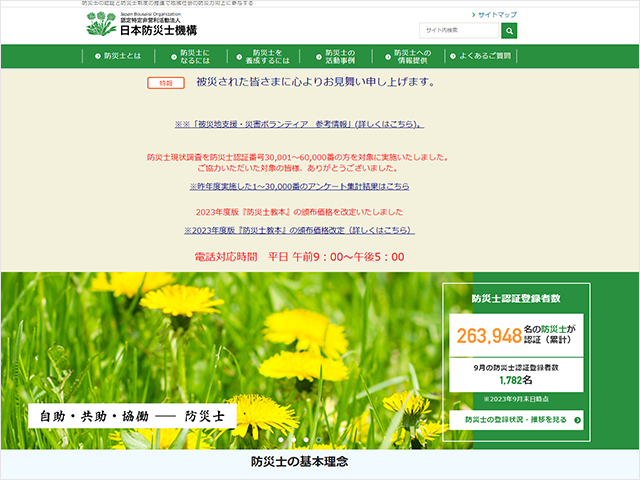Open the 被災地支援・災害ボランティア 参考情報 link

point(300,124)
